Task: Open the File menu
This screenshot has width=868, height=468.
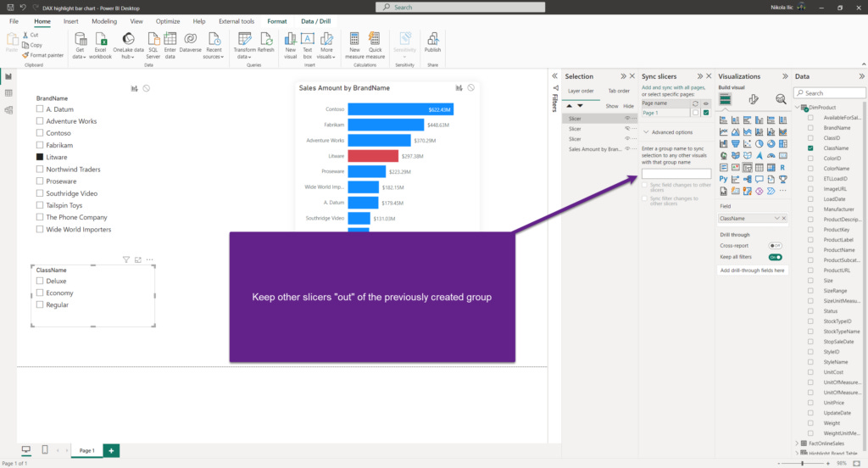Action: 14,21
